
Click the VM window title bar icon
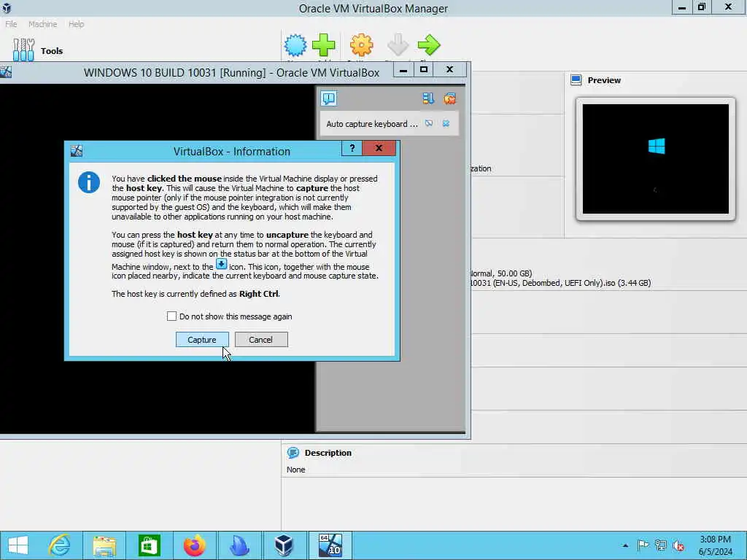[6, 72]
